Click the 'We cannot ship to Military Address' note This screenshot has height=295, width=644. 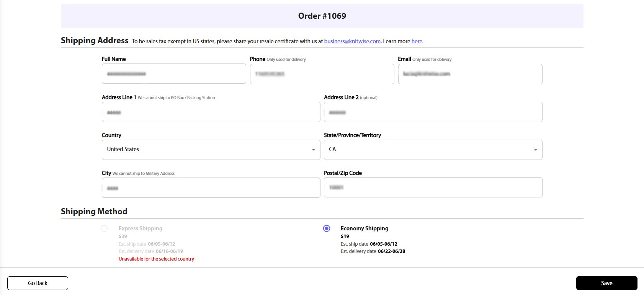coord(144,174)
